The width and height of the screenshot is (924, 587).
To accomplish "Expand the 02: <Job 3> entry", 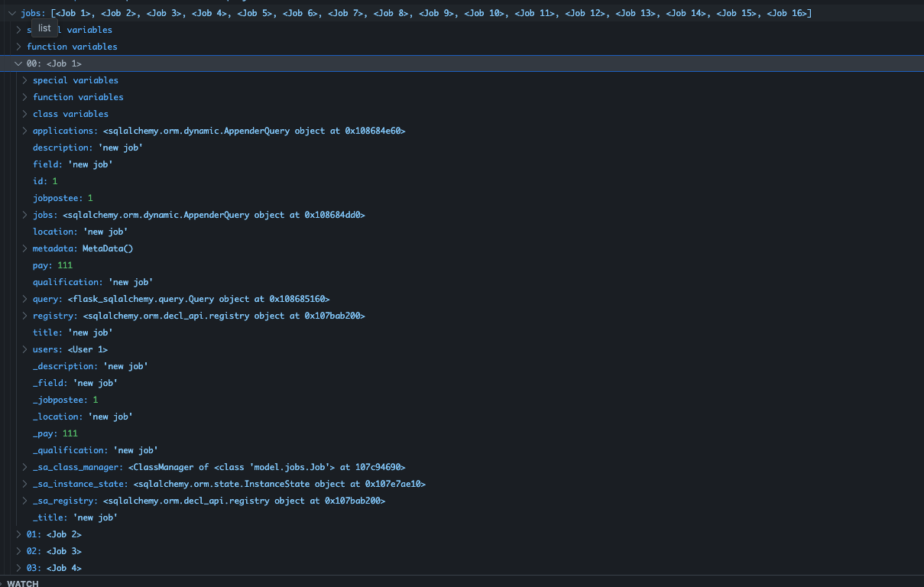I will (18, 551).
